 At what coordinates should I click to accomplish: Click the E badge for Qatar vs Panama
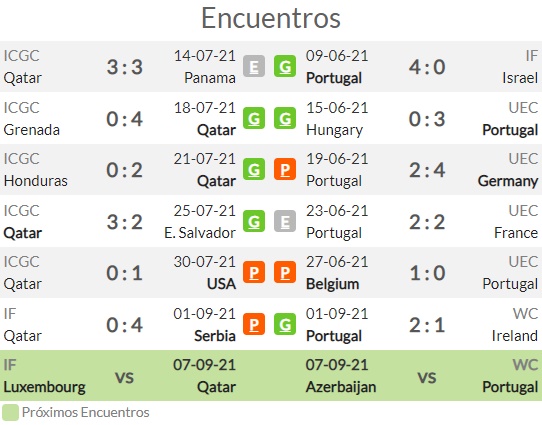[x=254, y=66]
